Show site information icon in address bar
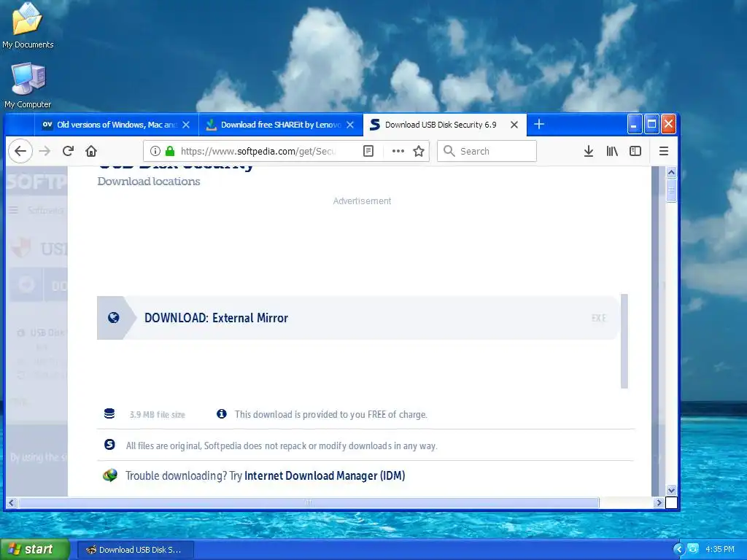Screen dimensions: 747x560 155,152
